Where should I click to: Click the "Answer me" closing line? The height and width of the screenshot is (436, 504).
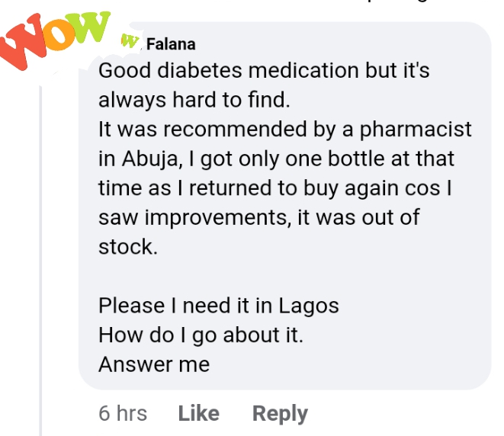153,364
